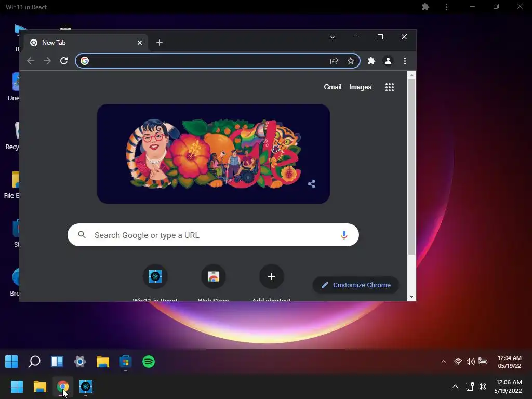
Task: Open the React app on the real taskbar
Action: [x=86, y=387]
